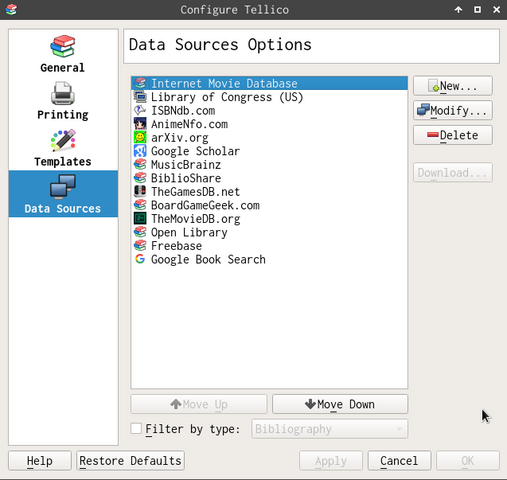This screenshot has height=480, width=507.
Task: Click the BiblioShare books icon
Action: 140,178
